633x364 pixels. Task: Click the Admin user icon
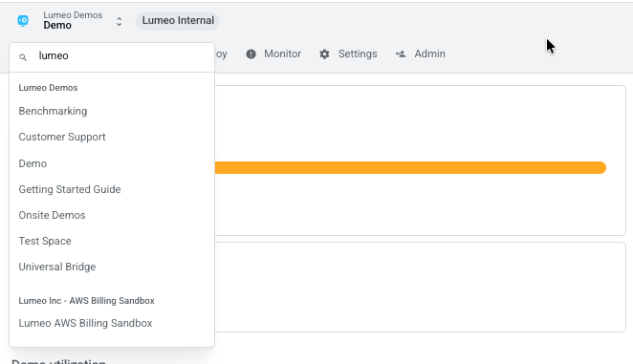click(x=401, y=54)
